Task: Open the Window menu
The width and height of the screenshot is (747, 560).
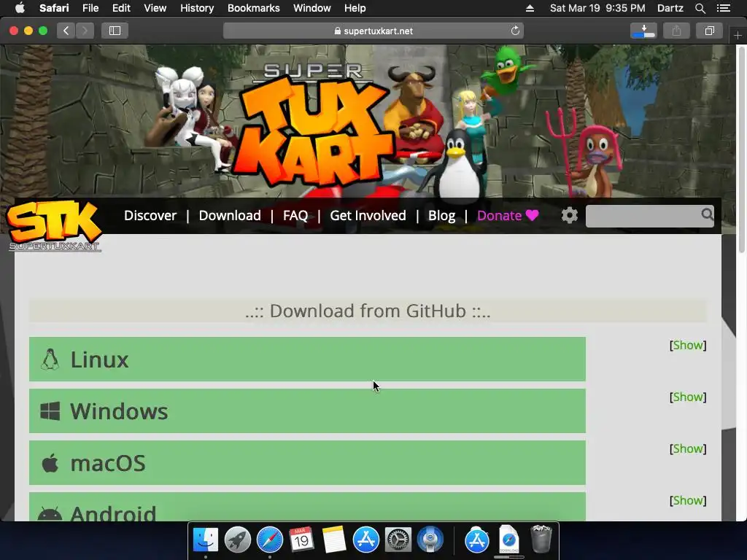Action: tap(311, 8)
